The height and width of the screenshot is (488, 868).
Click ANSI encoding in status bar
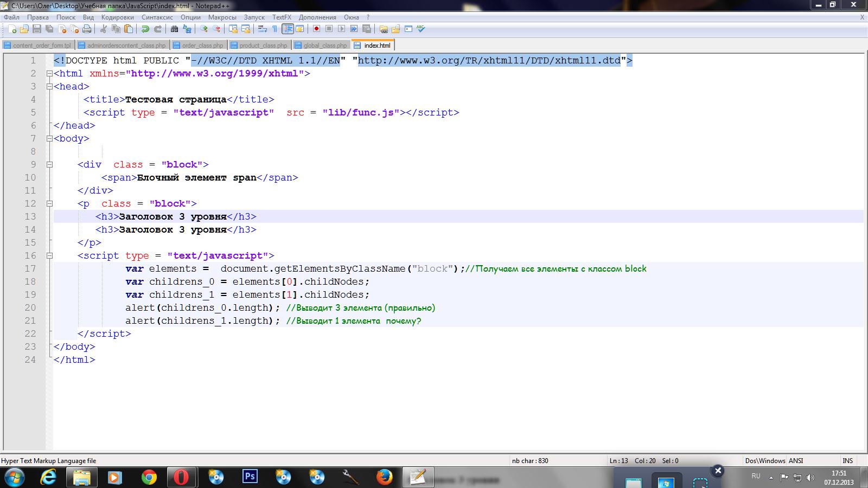pos(796,461)
